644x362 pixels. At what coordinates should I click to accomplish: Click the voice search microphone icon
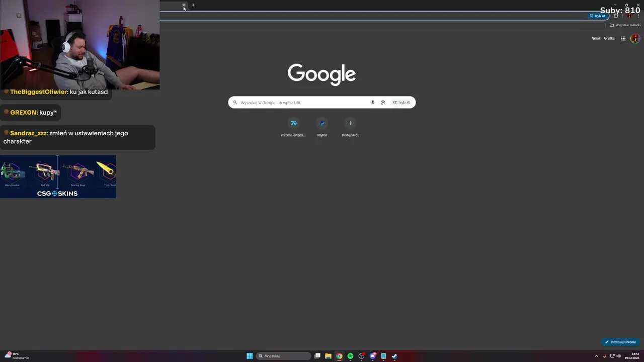pyautogui.click(x=373, y=103)
